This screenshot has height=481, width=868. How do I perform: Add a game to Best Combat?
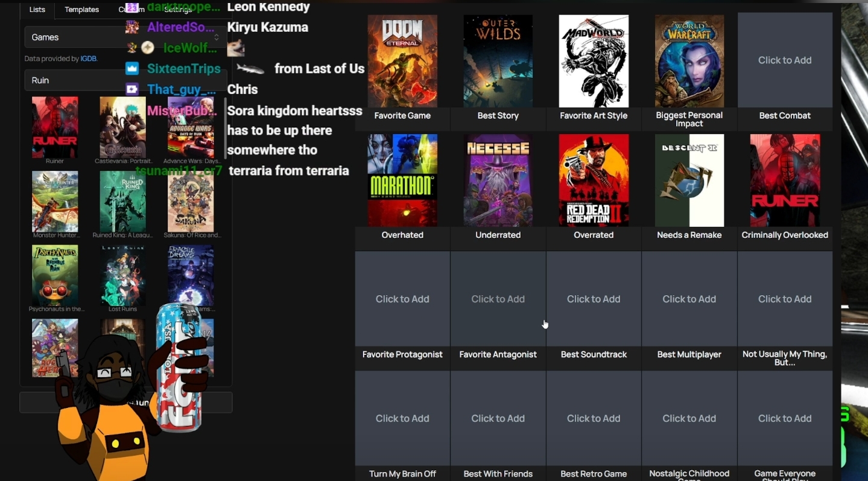(x=785, y=60)
